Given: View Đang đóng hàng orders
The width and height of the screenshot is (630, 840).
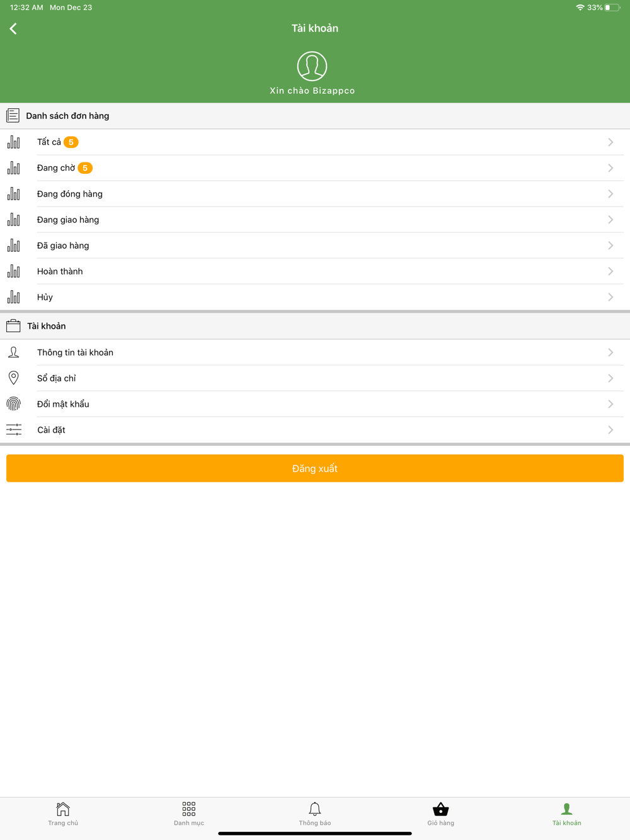Looking at the screenshot, I should [x=315, y=194].
